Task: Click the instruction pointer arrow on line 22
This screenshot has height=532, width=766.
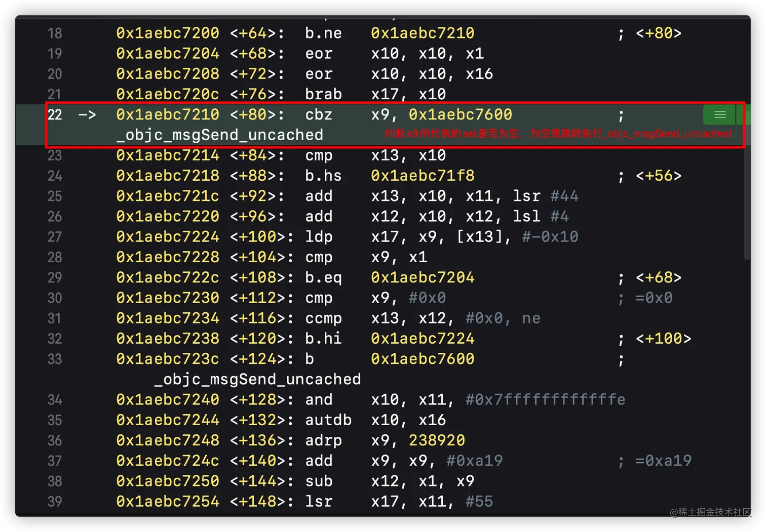Action: click(87, 115)
